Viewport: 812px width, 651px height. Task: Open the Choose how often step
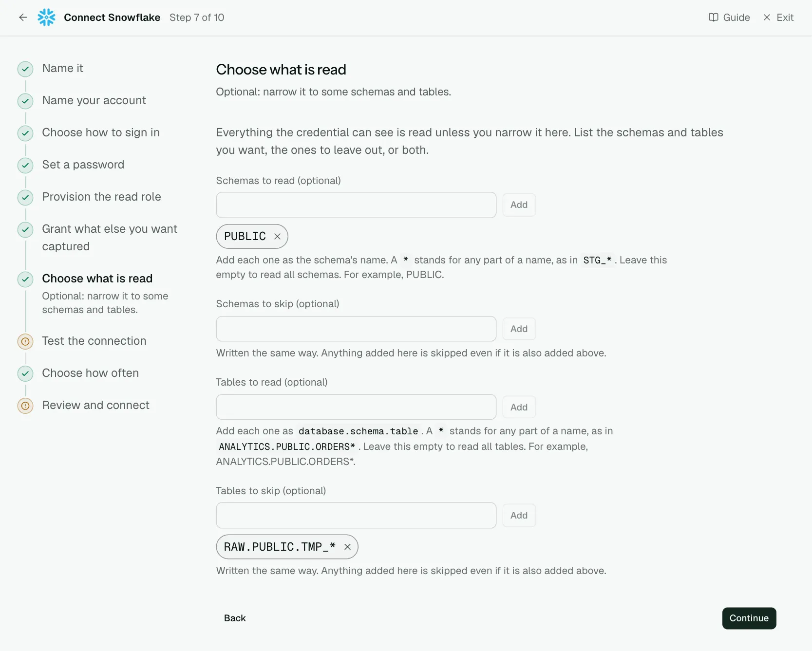90,373
